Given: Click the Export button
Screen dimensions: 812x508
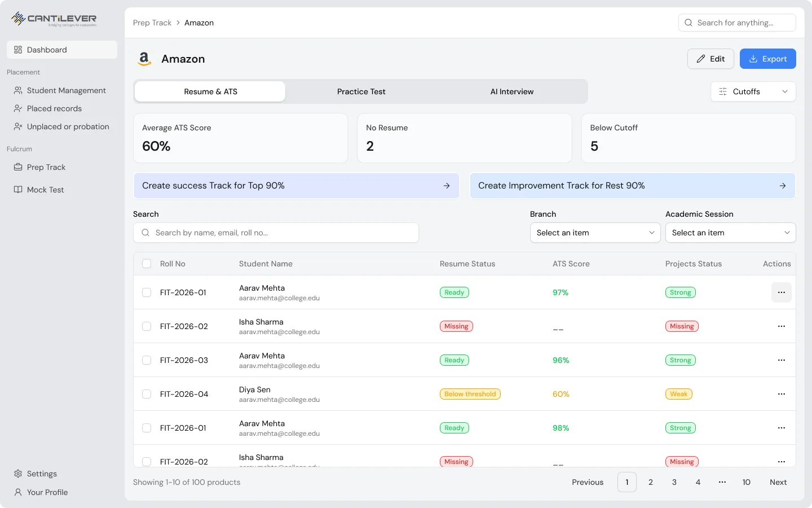Looking at the screenshot, I should (x=767, y=59).
